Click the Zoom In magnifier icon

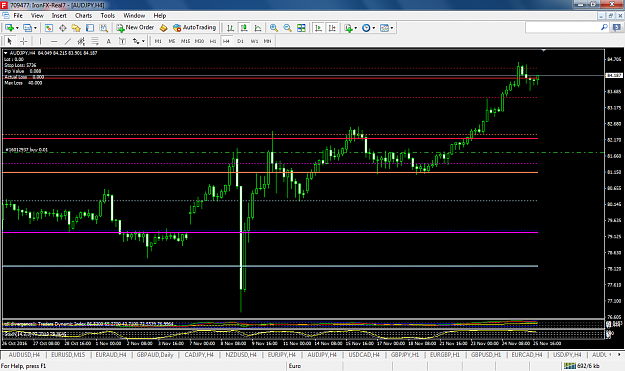point(273,28)
